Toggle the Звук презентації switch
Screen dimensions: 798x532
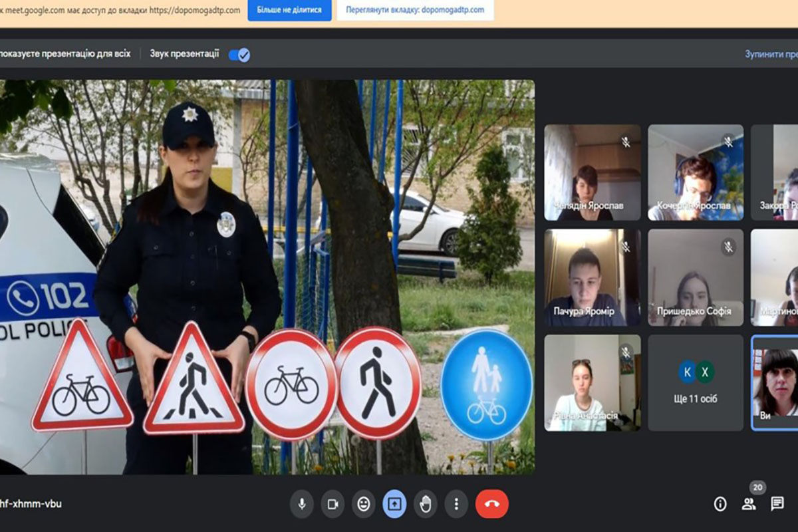click(239, 55)
